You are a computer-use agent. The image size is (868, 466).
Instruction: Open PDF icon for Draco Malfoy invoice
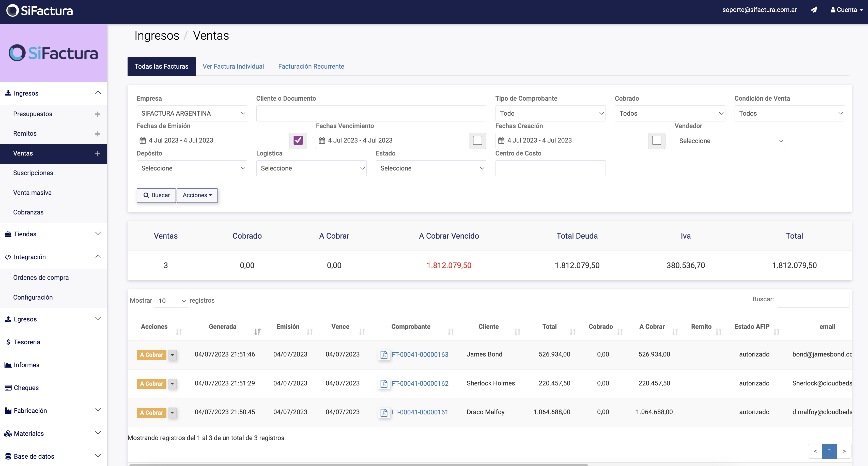(x=384, y=412)
